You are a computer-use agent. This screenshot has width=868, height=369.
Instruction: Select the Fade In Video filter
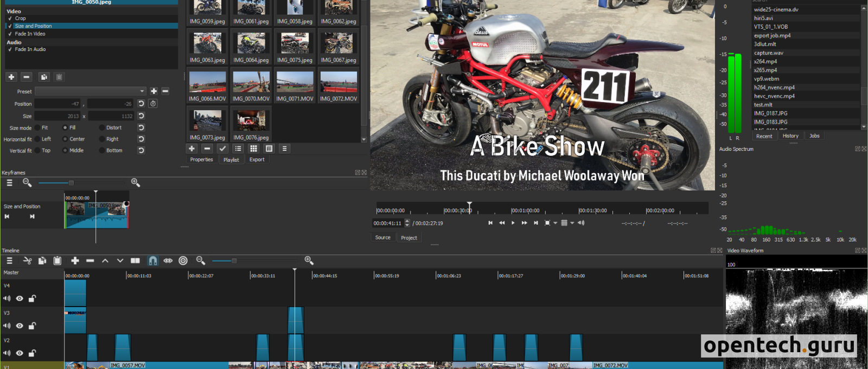[30, 34]
